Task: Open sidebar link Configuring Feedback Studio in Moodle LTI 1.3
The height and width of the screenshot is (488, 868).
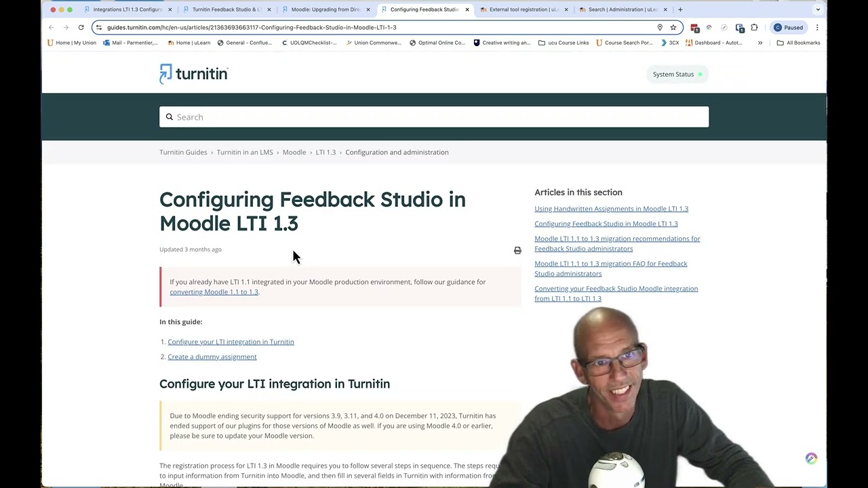Action: [x=606, y=224]
